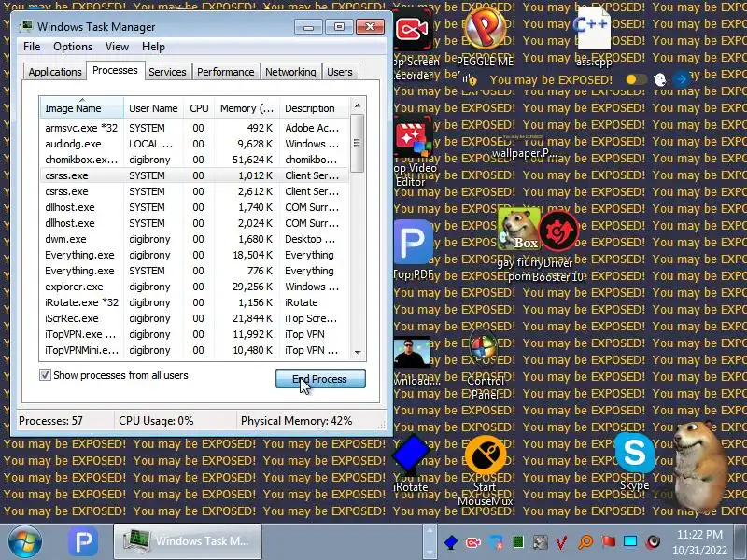Open the hamster Box desktop icon

tap(518, 230)
